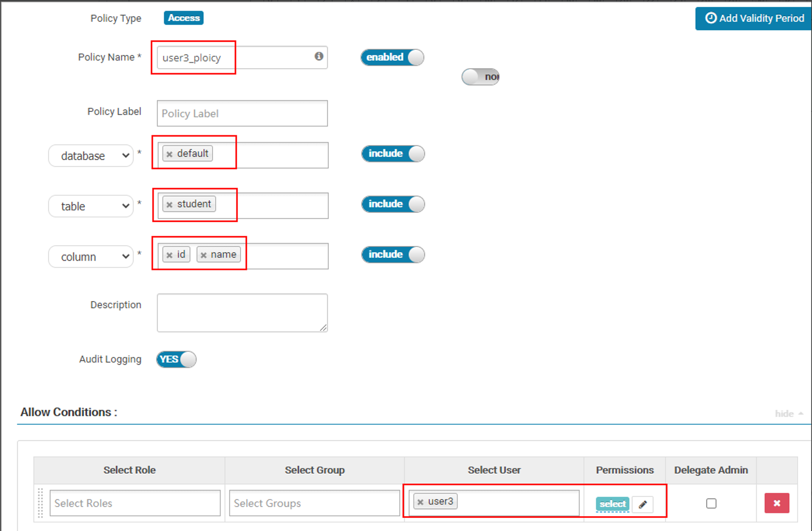This screenshot has width=812, height=531.
Task: Focus the Policy Name input field
Action: click(x=242, y=57)
